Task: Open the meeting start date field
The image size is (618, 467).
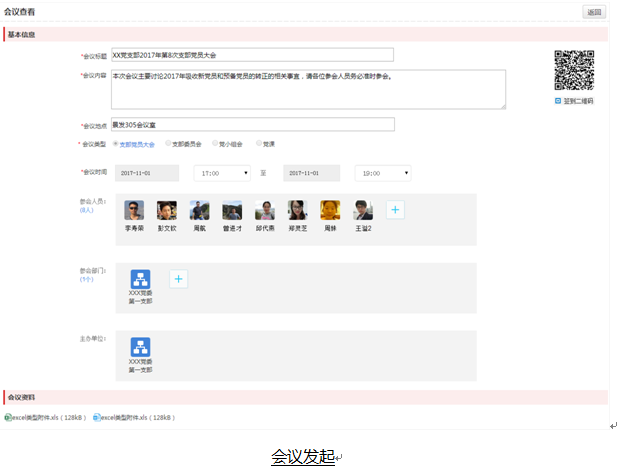Action: pyautogui.click(x=146, y=173)
